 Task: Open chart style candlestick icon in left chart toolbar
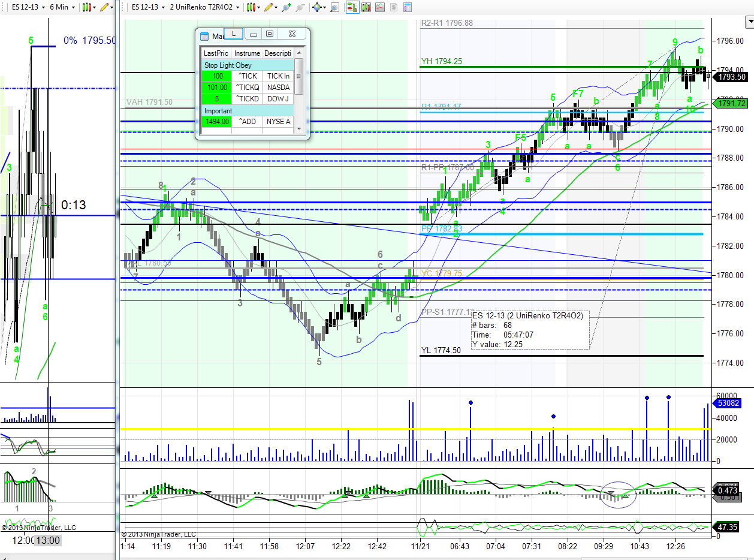(x=87, y=7)
